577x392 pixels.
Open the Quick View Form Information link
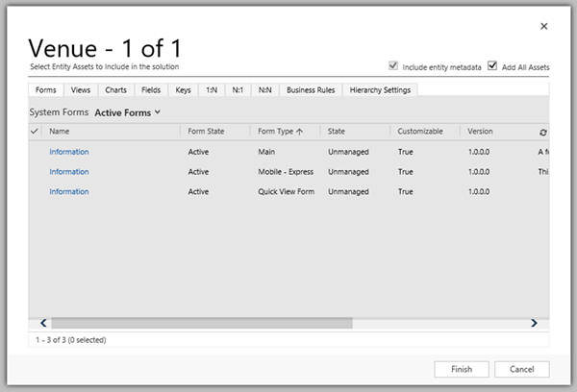coord(69,192)
